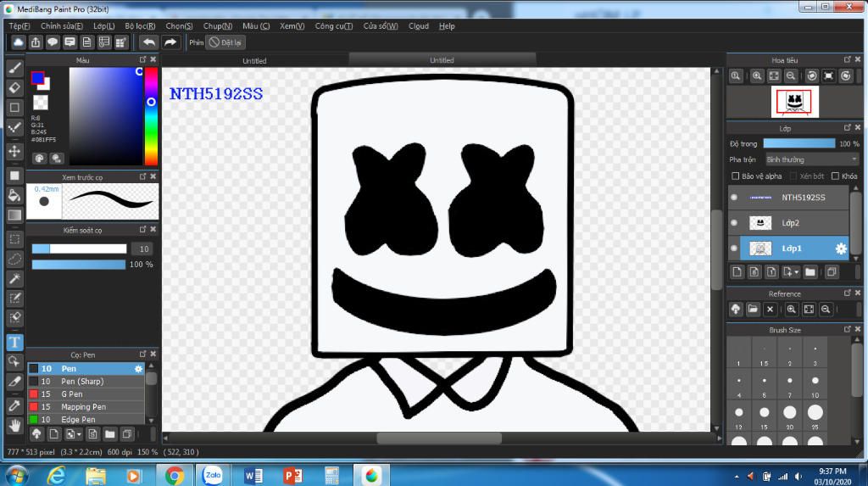Click the Undo arrow in toolbar
The height and width of the screenshot is (486, 868).
click(x=148, y=42)
